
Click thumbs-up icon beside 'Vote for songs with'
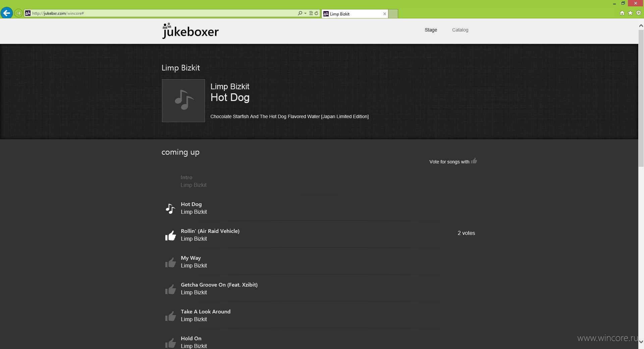point(474,161)
